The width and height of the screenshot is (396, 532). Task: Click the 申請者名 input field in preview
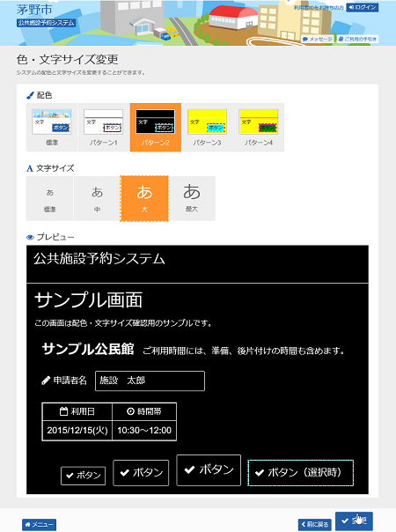coord(150,381)
